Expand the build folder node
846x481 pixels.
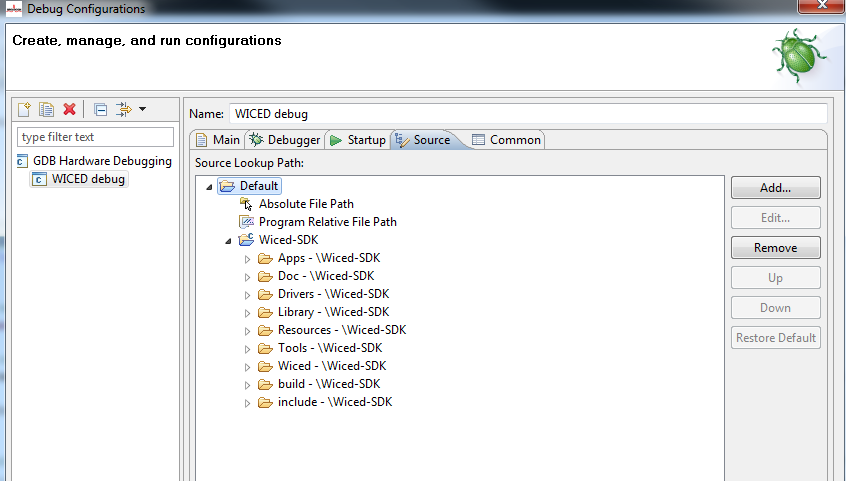pos(247,385)
